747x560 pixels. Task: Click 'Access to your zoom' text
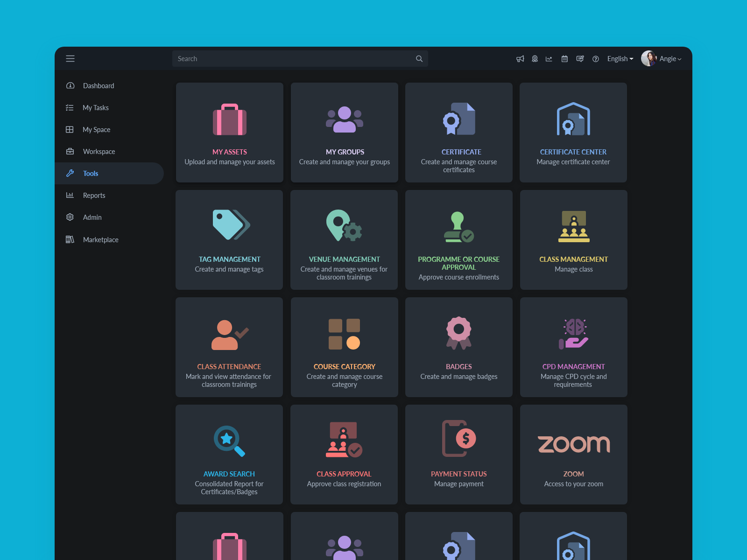tap(574, 484)
